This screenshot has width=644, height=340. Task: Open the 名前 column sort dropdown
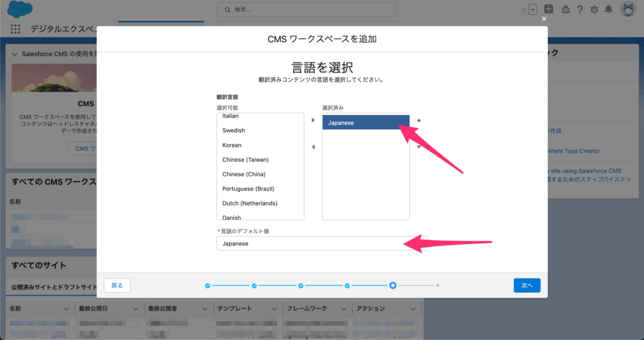[66, 309]
